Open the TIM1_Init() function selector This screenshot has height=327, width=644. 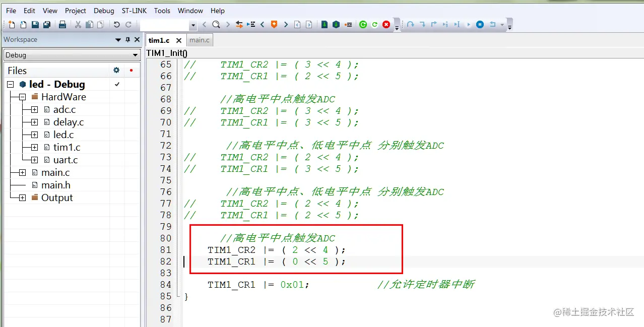tap(167, 53)
